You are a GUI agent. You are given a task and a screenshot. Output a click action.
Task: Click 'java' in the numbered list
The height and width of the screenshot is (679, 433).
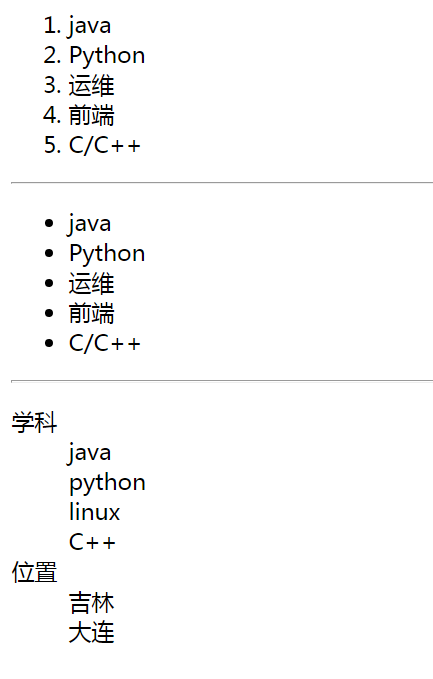click(x=90, y=26)
